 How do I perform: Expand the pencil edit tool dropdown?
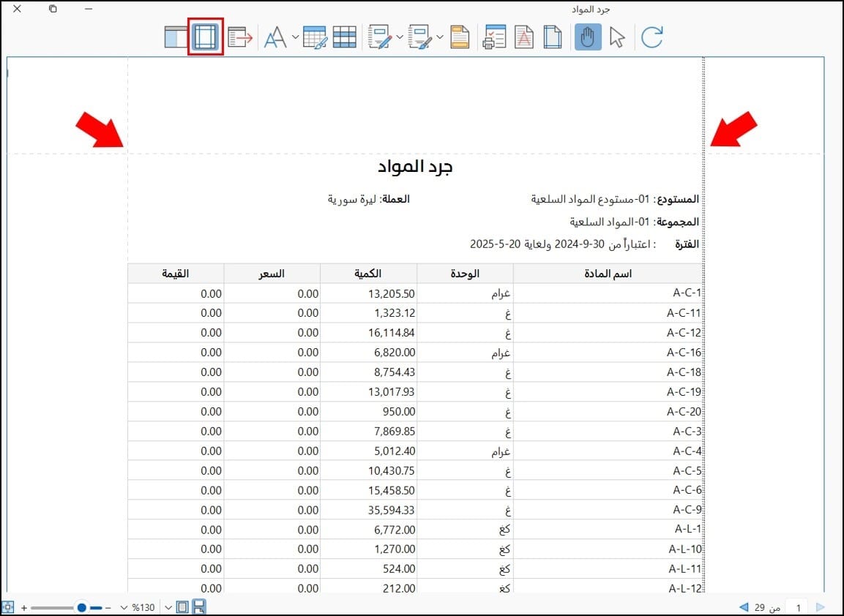pyautogui.click(x=400, y=37)
